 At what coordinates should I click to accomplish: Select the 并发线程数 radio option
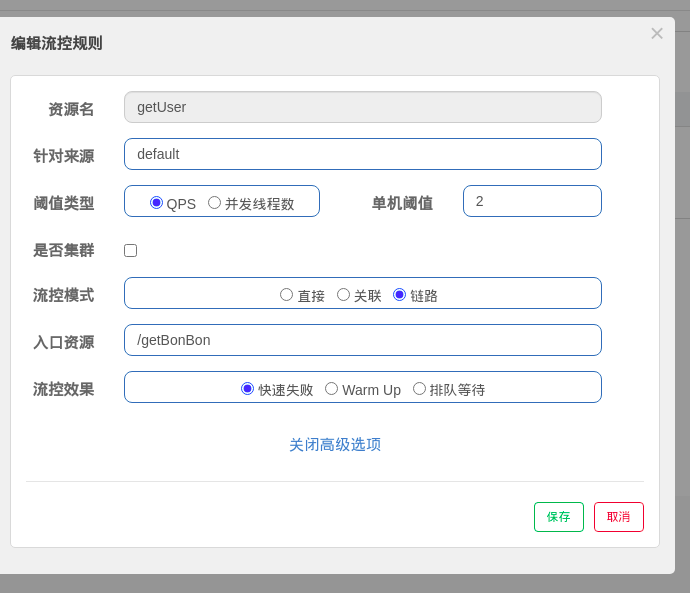[x=214, y=202]
